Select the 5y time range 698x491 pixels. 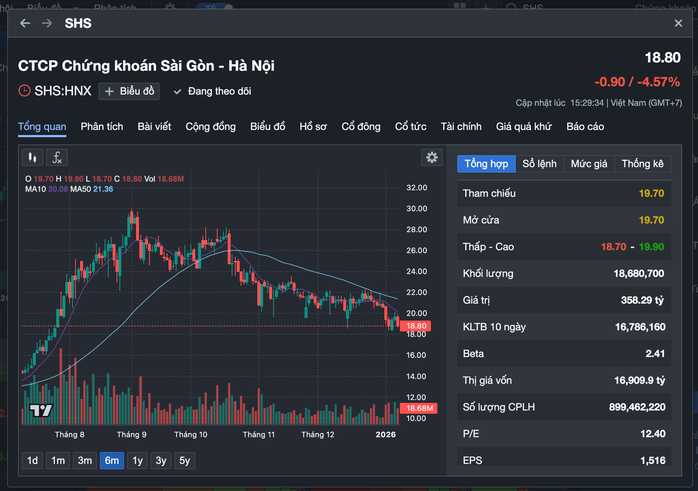pyautogui.click(x=184, y=460)
